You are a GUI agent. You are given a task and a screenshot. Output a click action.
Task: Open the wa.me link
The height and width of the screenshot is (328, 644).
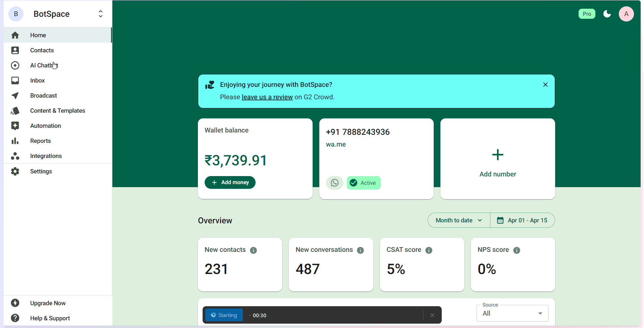(336, 145)
